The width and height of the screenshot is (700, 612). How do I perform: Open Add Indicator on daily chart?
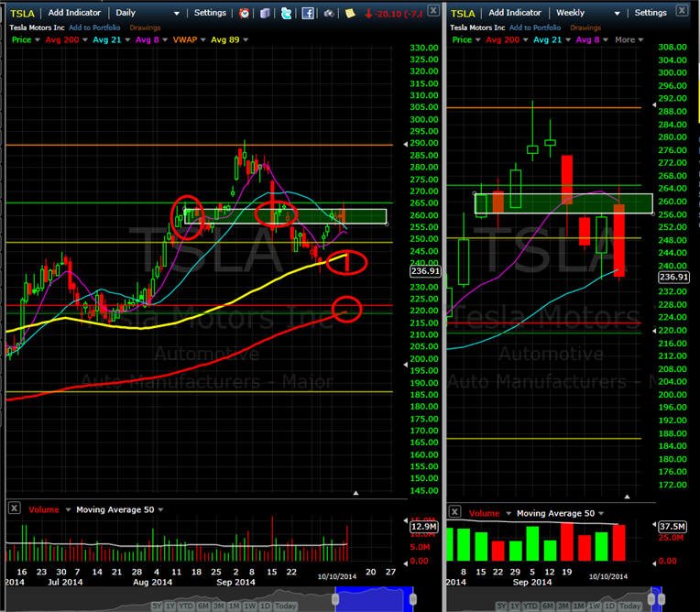74,13
